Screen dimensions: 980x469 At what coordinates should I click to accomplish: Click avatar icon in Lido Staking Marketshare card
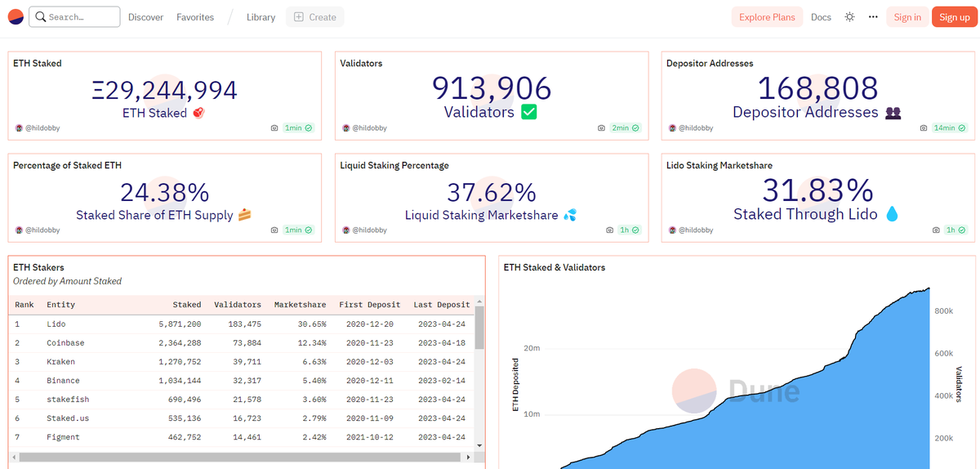pos(672,230)
